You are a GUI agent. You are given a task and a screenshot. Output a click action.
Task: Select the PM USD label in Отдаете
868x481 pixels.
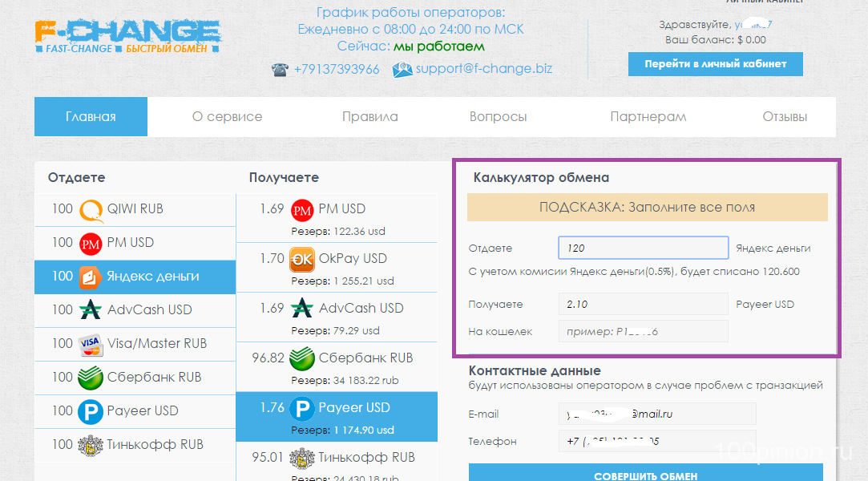130,242
